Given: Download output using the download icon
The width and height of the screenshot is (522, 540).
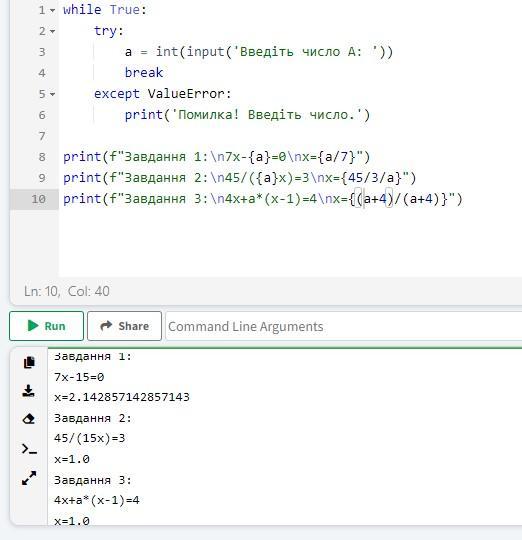Looking at the screenshot, I should click(x=28, y=391).
